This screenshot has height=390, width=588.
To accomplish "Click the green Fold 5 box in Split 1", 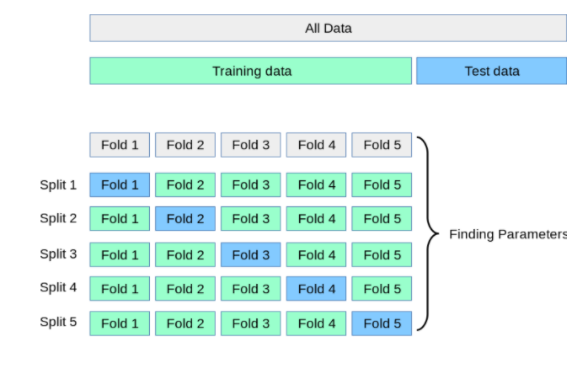I will point(382,184).
